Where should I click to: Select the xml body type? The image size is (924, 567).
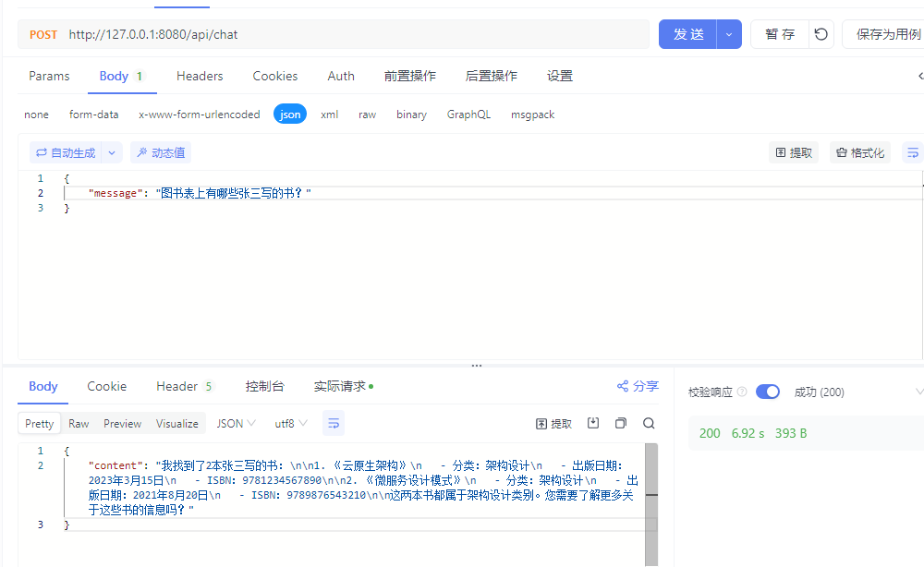[330, 115]
